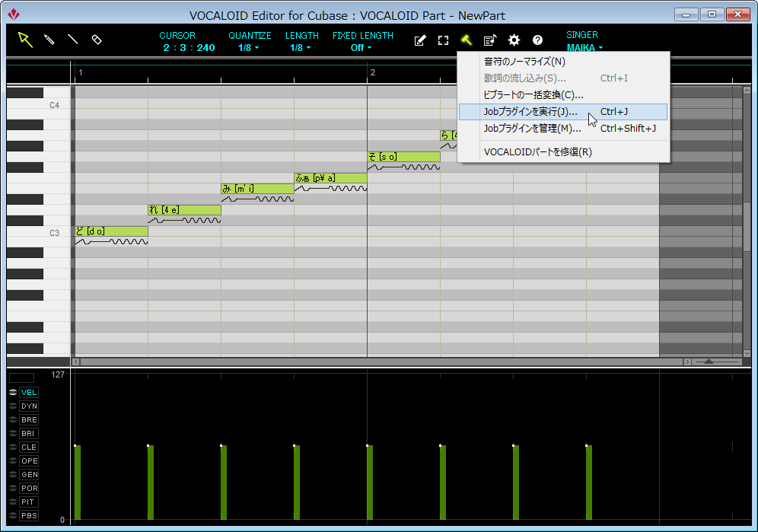Select the line tool
The image size is (758, 532).
point(72,39)
